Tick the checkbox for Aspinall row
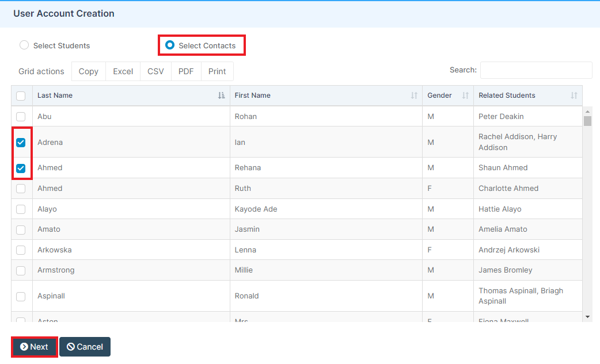Screen dimensions: 600x364 click(x=21, y=296)
